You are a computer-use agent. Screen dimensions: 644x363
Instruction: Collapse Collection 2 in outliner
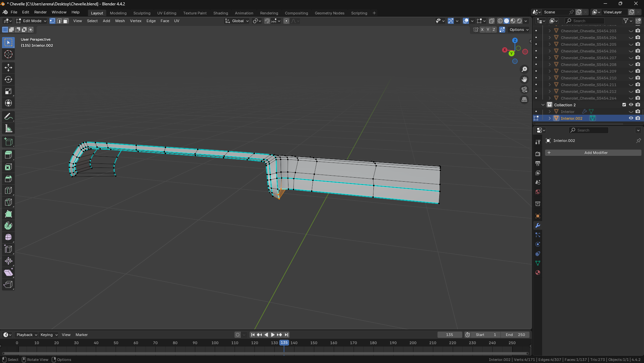tap(543, 105)
